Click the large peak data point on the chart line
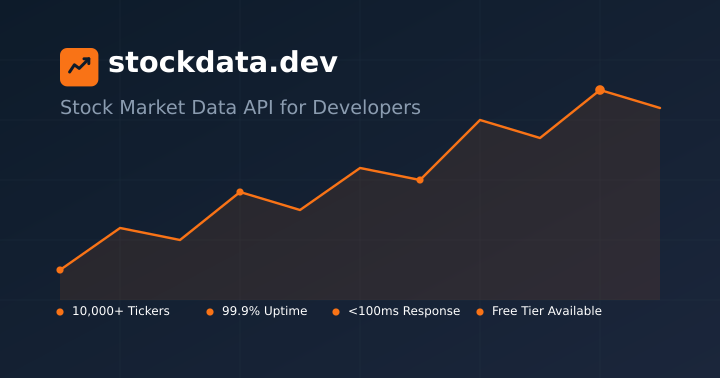720x378 pixels. tap(600, 90)
